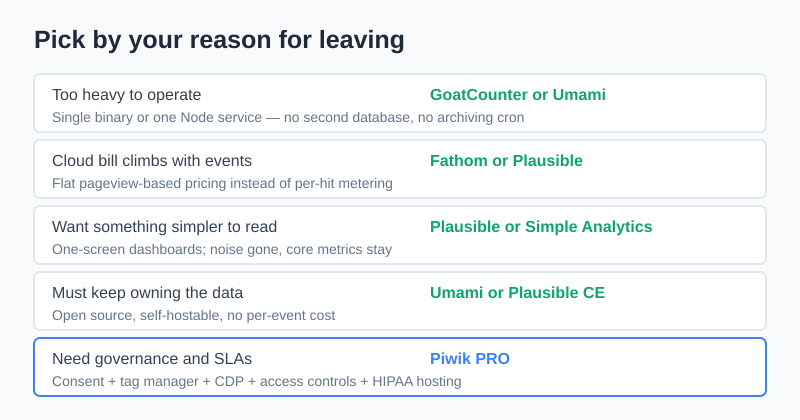Choose "Want something simpler to read" option

point(400,235)
